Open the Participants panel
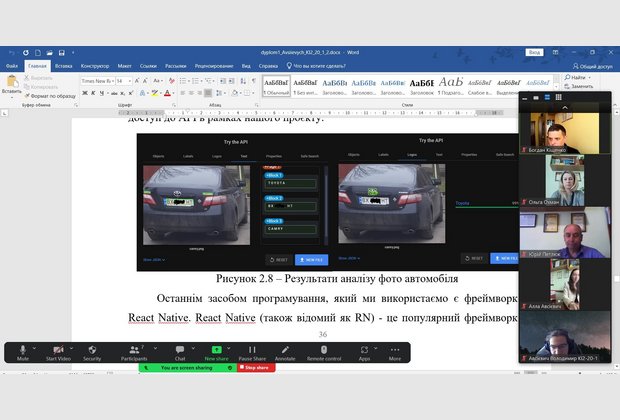The height and width of the screenshot is (420, 620). coord(133,351)
